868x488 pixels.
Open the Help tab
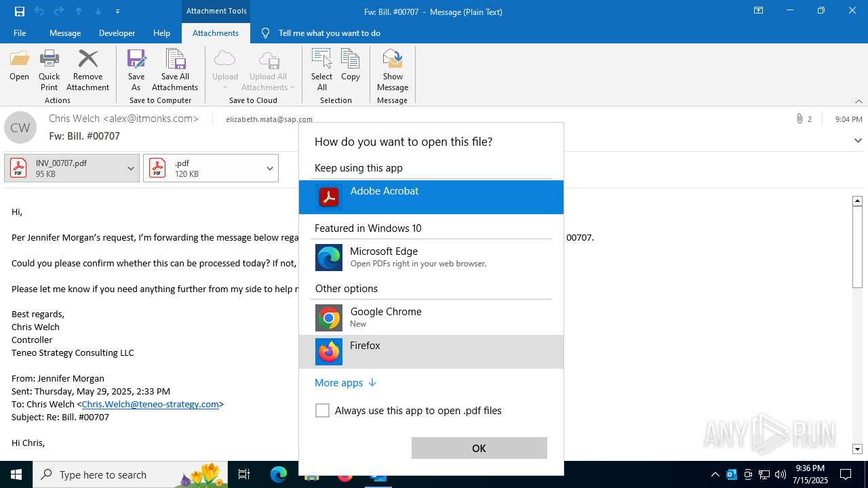point(161,33)
